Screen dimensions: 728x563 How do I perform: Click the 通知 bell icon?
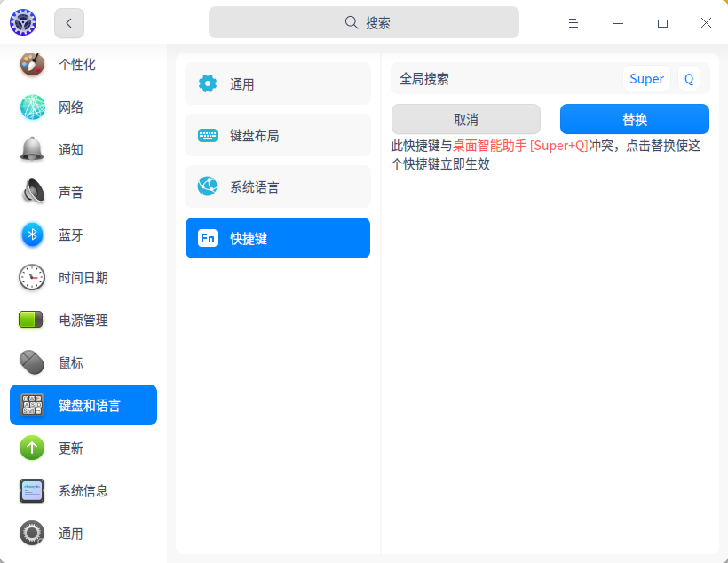32,149
